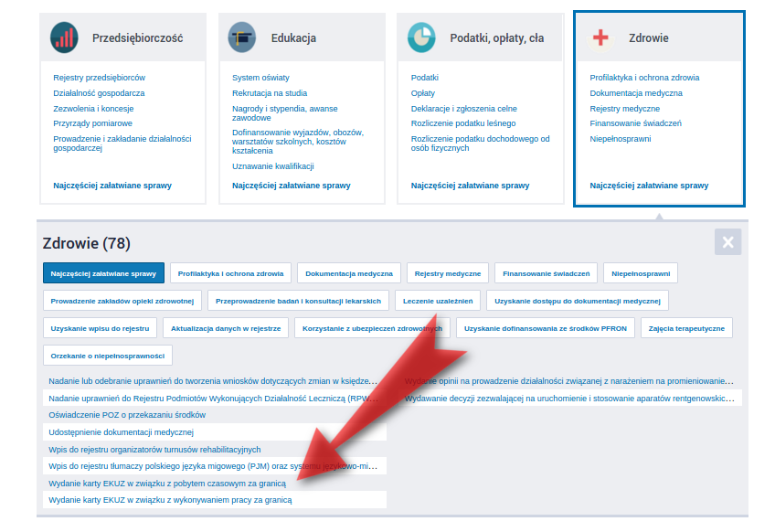
Task: Open Dofinansowanie wyjazdów, obozów link
Action: pos(298,142)
